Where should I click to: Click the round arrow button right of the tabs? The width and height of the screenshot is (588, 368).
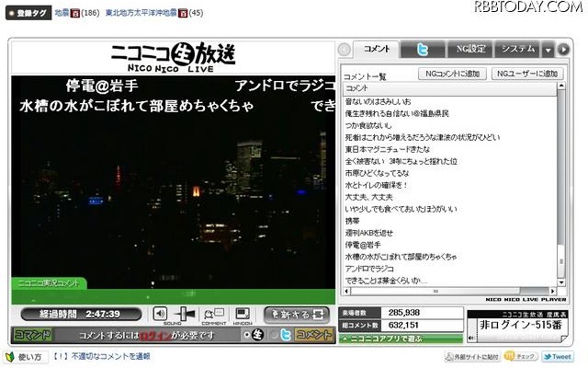[563, 50]
